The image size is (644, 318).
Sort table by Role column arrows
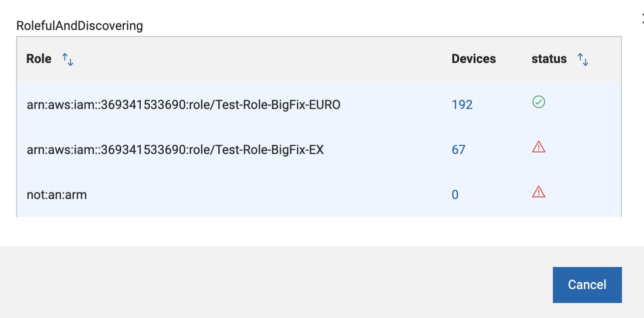click(68, 59)
